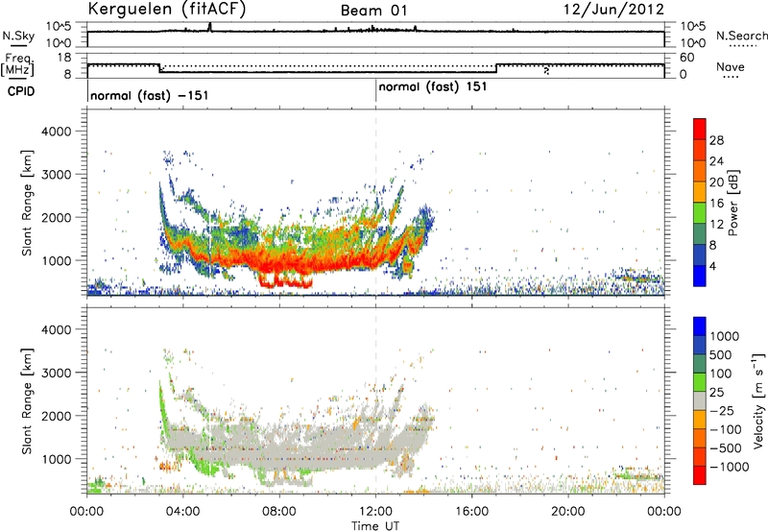Image resolution: width=768 pixels, height=532 pixels.
Task: Click the 4000 range tick on the power panel
Action: (57, 132)
